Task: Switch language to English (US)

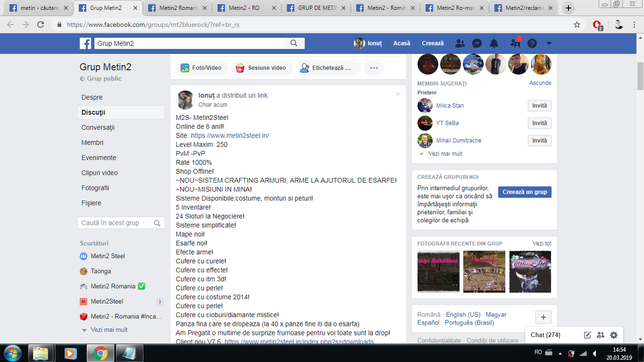Action: click(x=463, y=315)
